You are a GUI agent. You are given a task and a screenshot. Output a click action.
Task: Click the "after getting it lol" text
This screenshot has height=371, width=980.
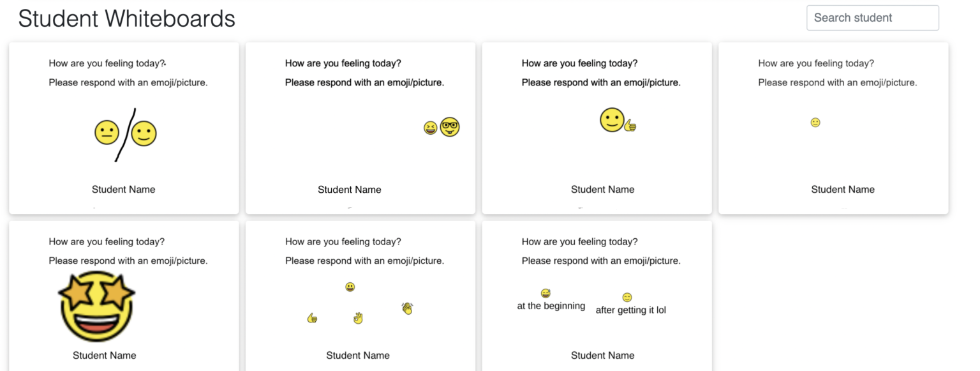pyautogui.click(x=630, y=310)
